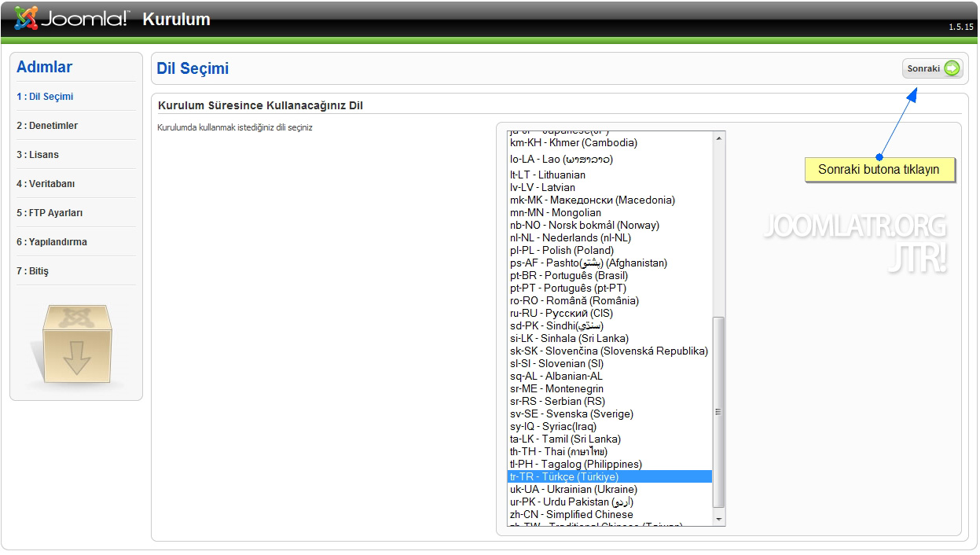Click the language list scrollbar thumb
This screenshot has width=980, height=555.
click(x=718, y=412)
